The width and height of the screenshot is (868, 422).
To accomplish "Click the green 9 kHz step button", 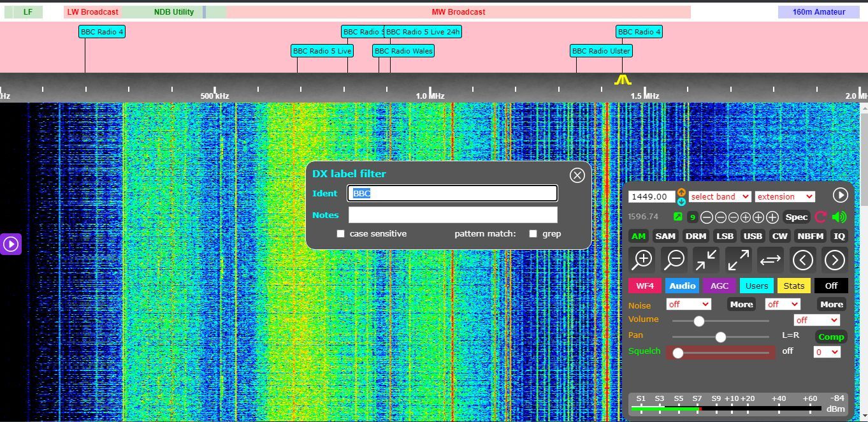I will (x=692, y=217).
